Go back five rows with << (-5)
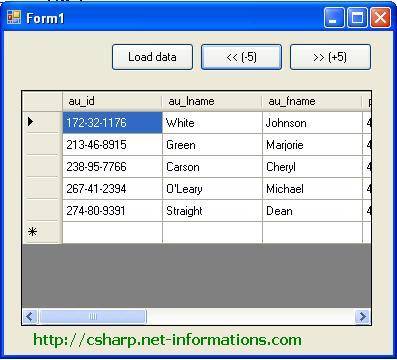The width and height of the screenshot is (397, 360). tap(241, 57)
